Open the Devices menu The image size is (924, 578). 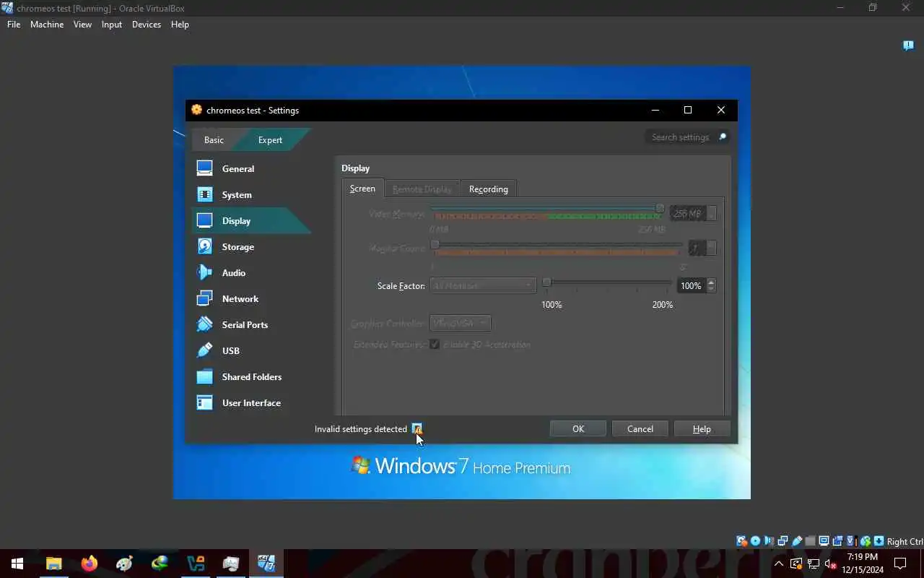coord(147,25)
